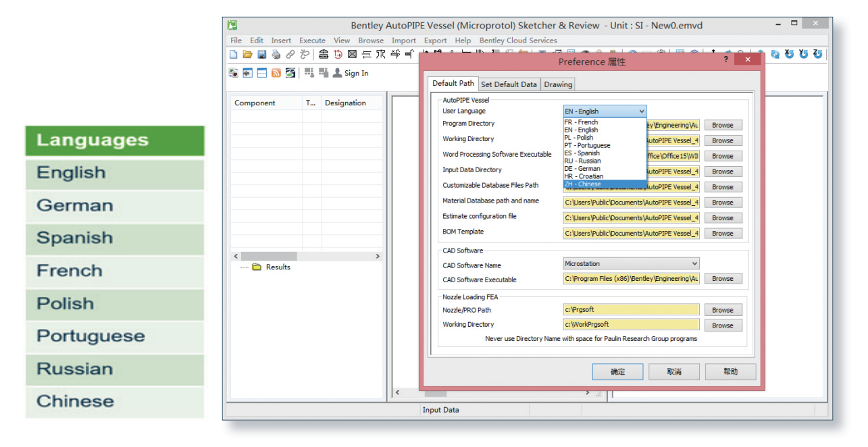Screen dimensions: 868x447
Task: Open Bentley Cloud Services menu
Action: [518, 41]
